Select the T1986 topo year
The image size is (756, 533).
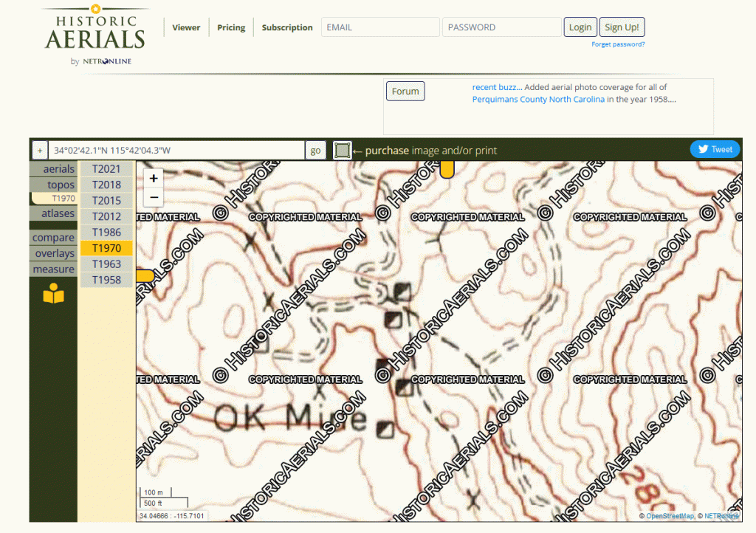coord(106,233)
